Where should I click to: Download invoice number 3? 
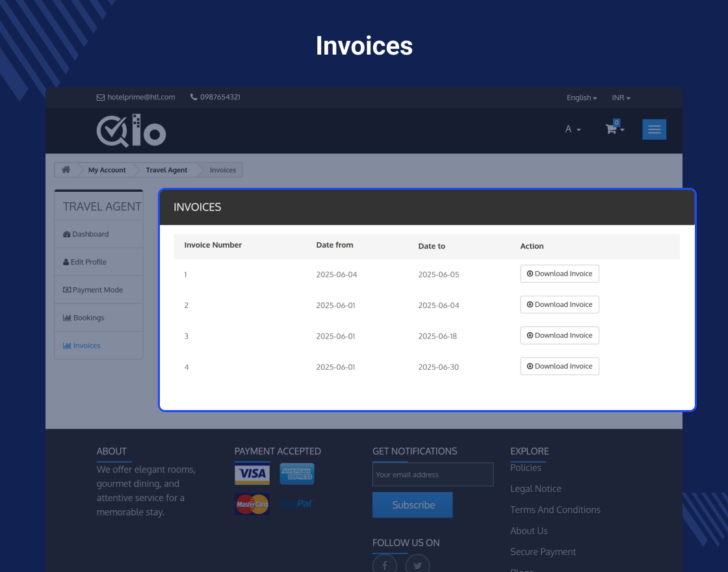click(560, 335)
